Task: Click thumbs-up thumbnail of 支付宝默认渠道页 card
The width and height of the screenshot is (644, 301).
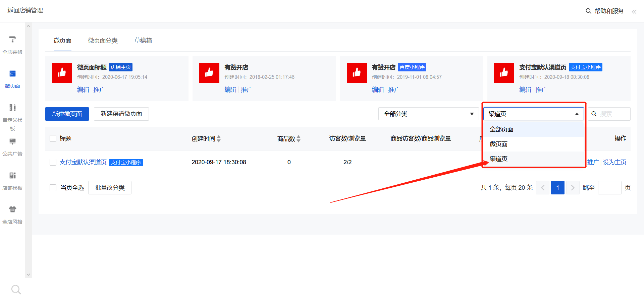Action: (504, 73)
